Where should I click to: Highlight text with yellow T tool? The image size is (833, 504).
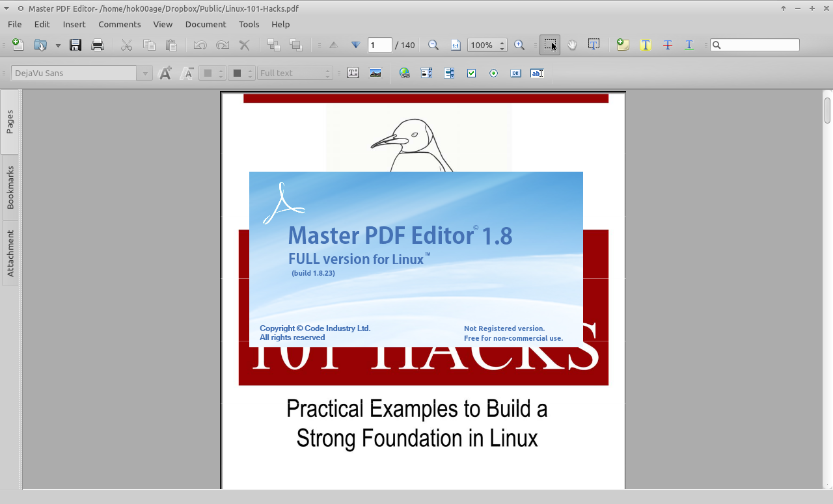(646, 45)
